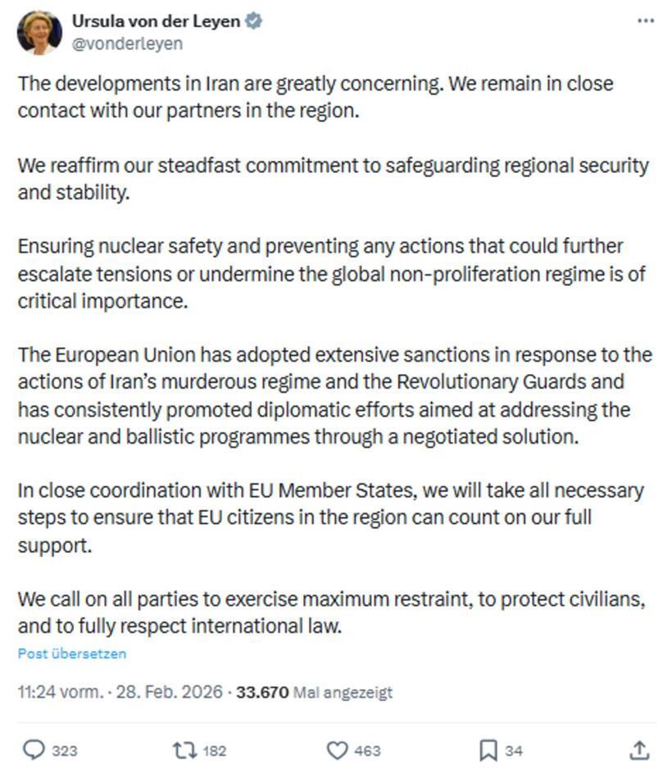Click the reply speech bubble icon
Screen dimensions: 672x784
click(34, 750)
